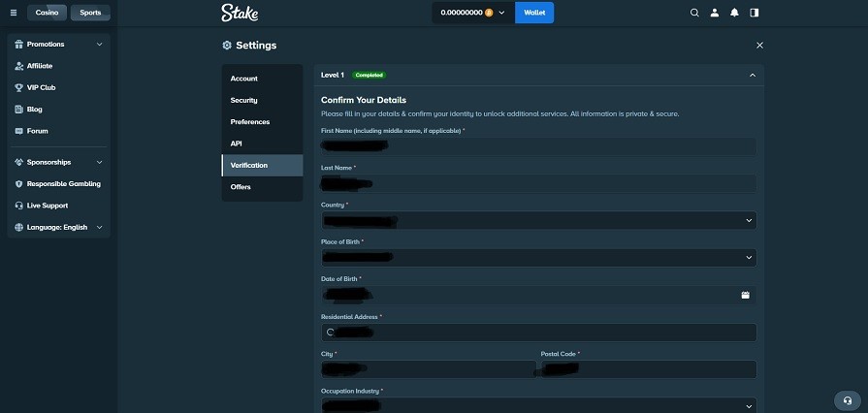The image size is (868, 413).
Task: Open the Account settings tab
Action: pos(263,79)
